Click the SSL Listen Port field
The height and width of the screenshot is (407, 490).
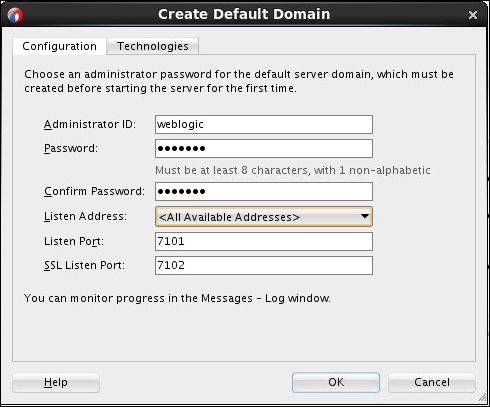tap(264, 265)
